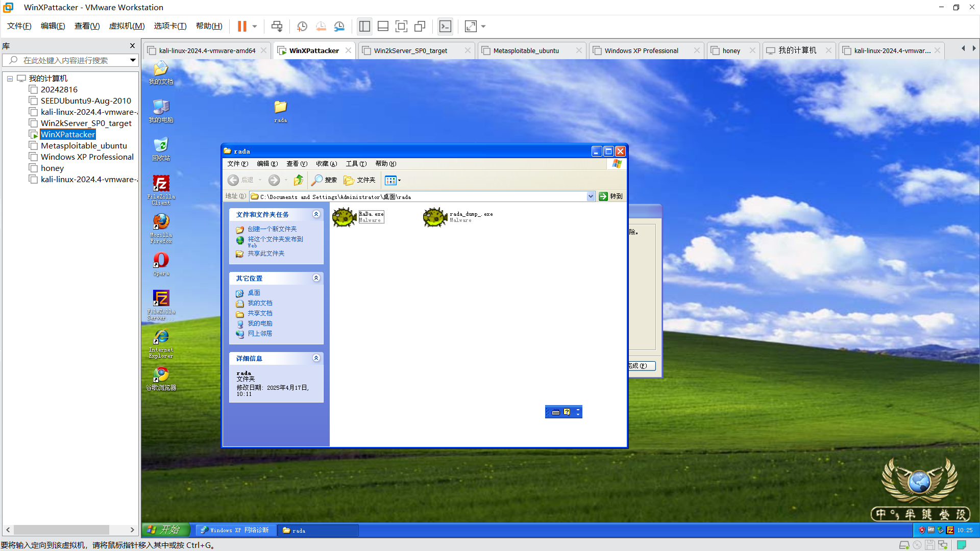Click the enter full screen mode icon

[401, 27]
